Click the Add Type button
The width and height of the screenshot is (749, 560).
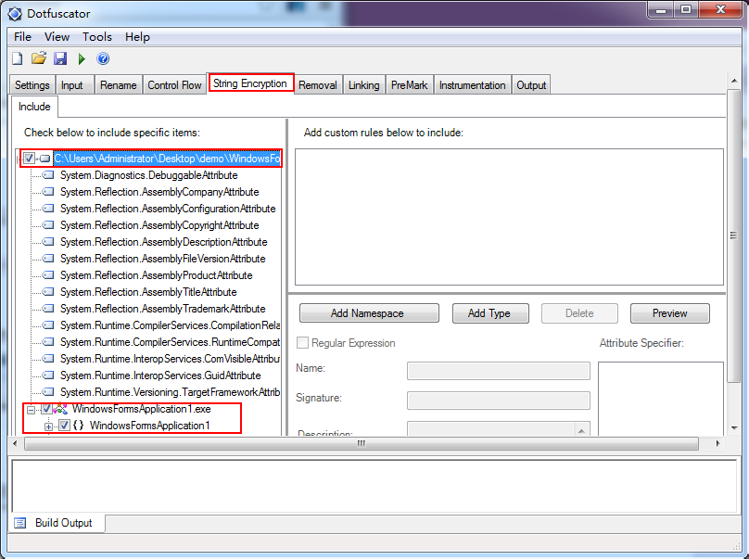490,313
